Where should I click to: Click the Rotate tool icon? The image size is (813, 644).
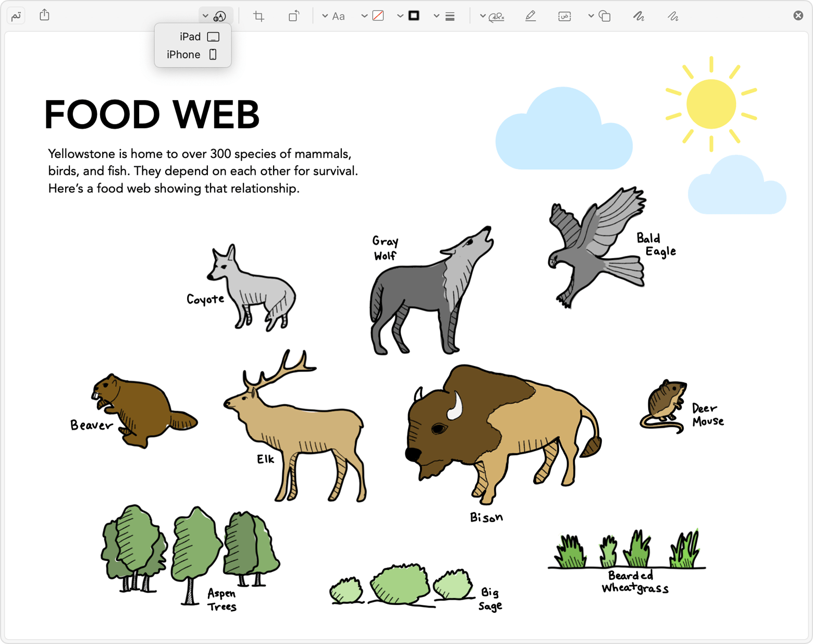(x=294, y=16)
